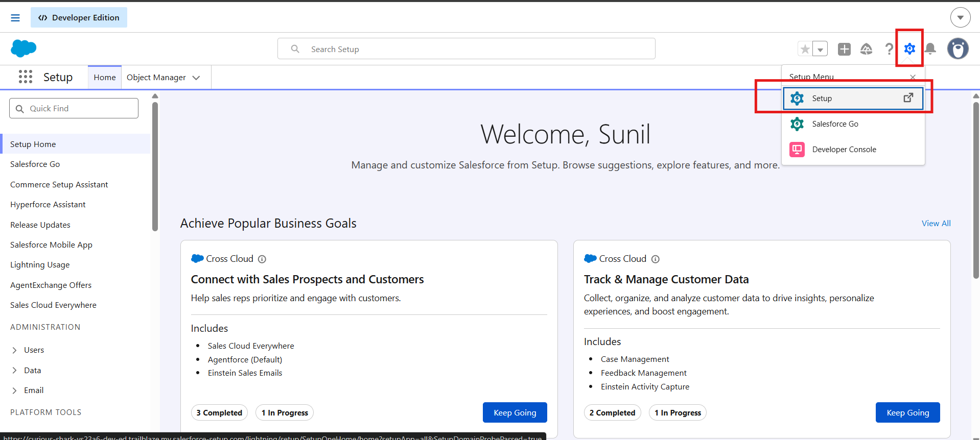Viewport: 980px width, 440px height.
Task: Click the Einstein Sales Emails list item
Action: point(245,373)
